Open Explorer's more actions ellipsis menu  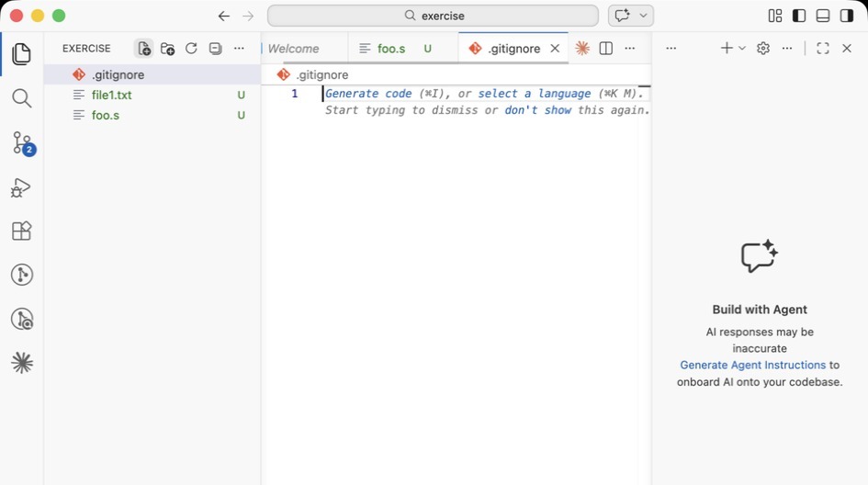pos(239,49)
